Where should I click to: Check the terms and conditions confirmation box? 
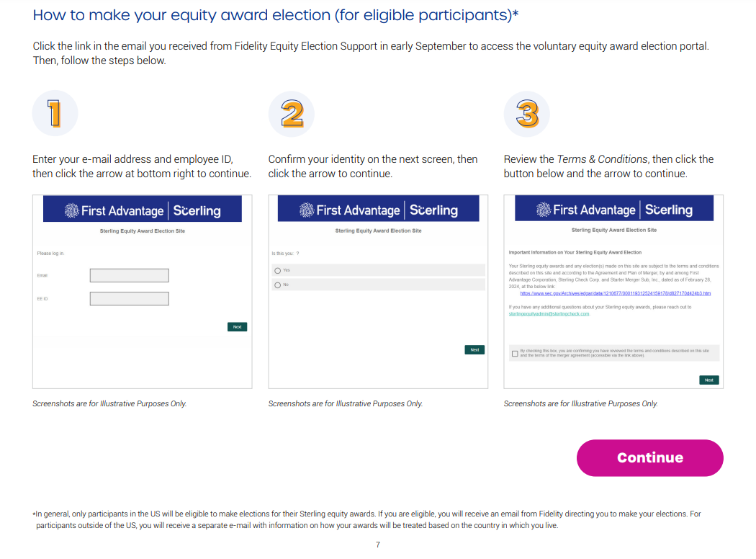coord(515,353)
